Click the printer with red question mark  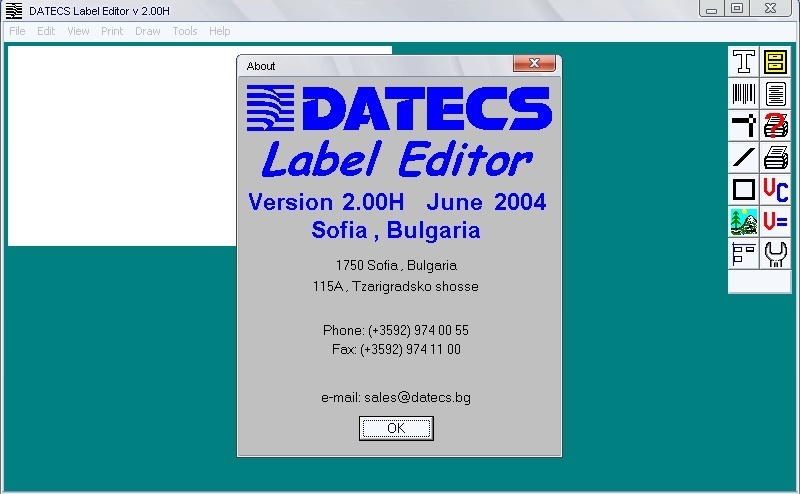click(x=776, y=126)
